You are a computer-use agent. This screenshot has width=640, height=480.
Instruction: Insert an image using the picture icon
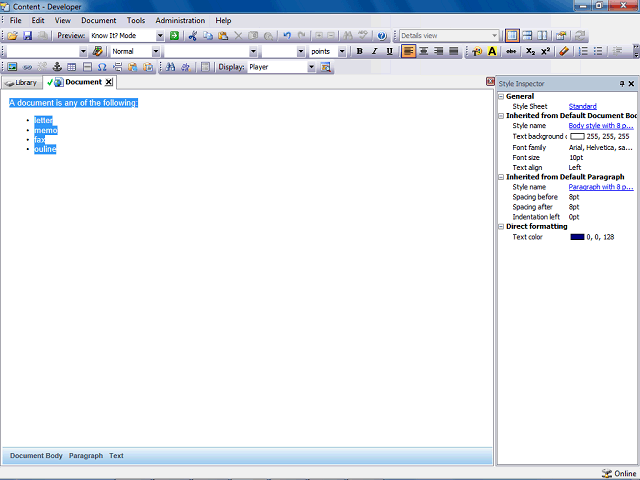coord(12,67)
